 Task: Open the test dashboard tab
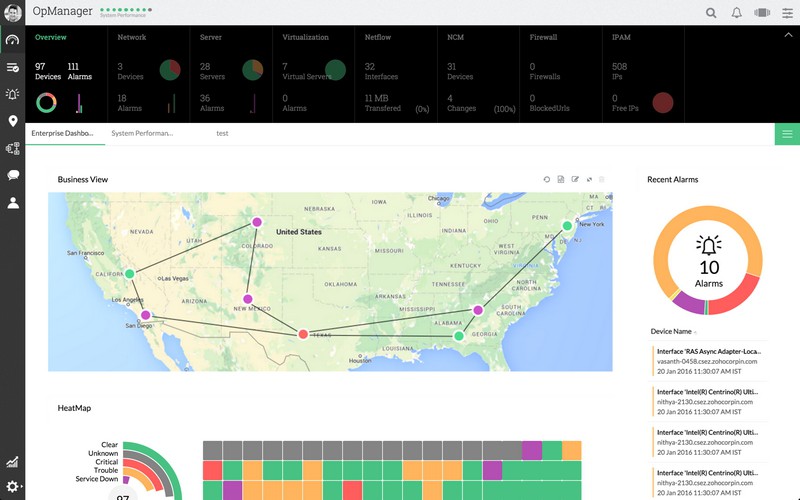(222, 133)
